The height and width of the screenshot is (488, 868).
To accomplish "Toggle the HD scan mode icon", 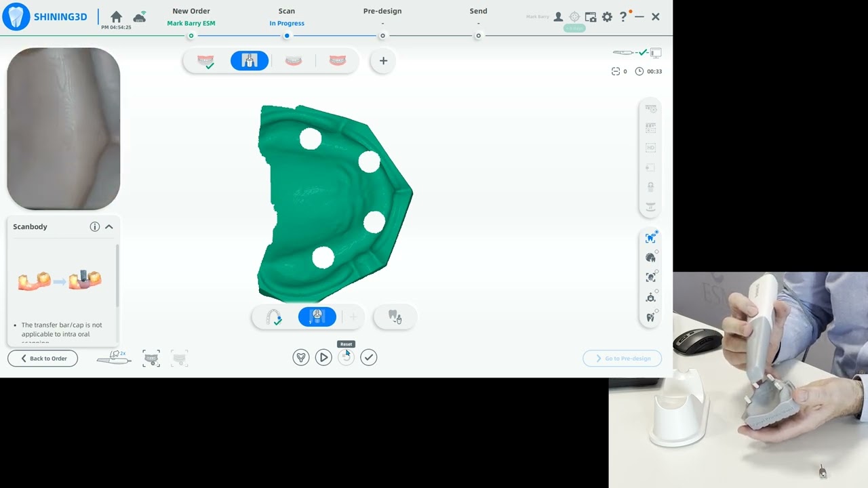I will [651, 148].
